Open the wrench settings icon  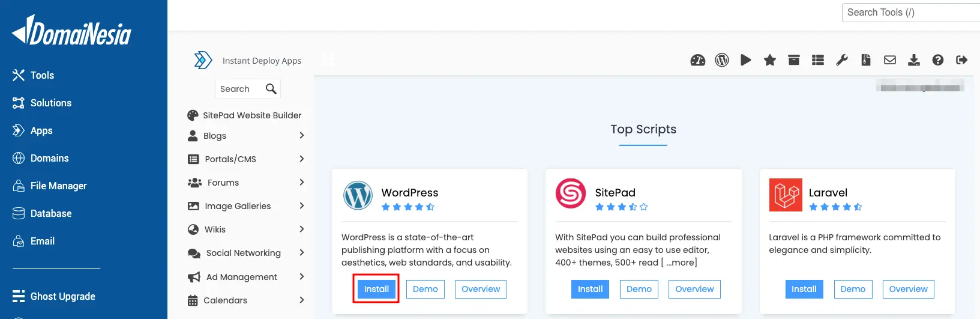[842, 60]
